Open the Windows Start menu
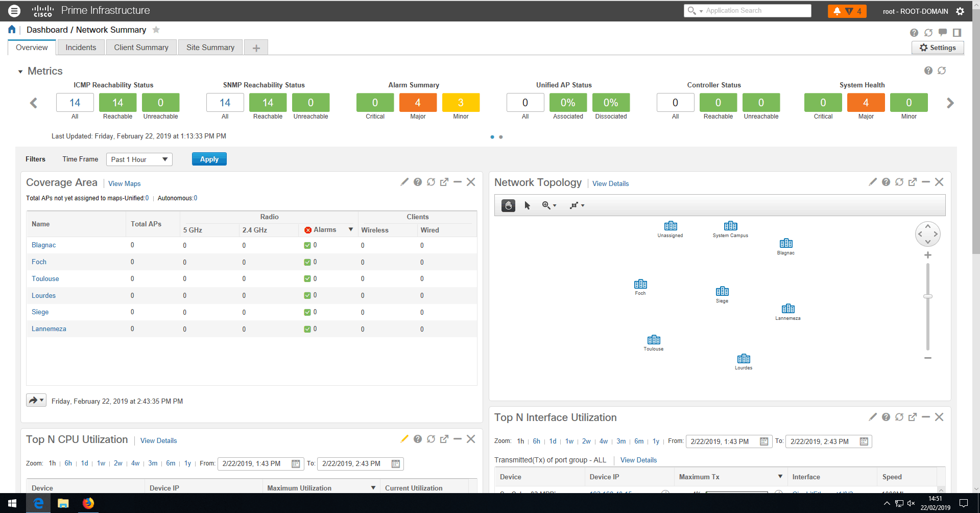This screenshot has height=513, width=980. click(x=12, y=503)
